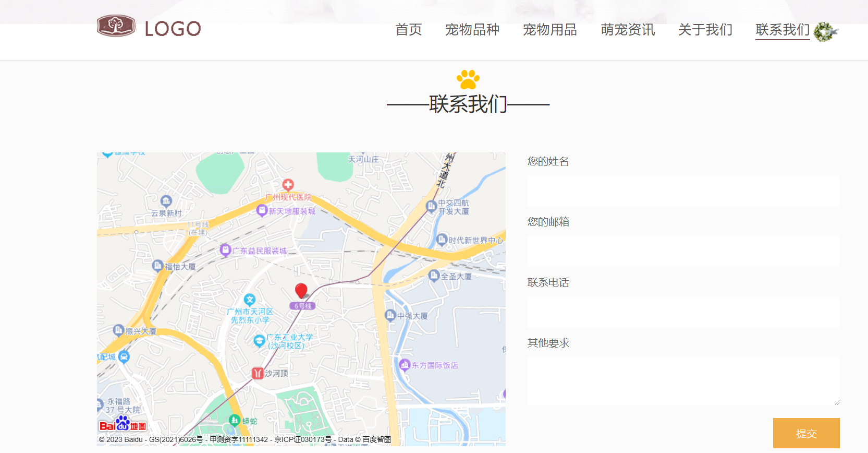This screenshot has height=453, width=868.
Task: Focus the 您的姓名 input field
Action: tap(683, 191)
